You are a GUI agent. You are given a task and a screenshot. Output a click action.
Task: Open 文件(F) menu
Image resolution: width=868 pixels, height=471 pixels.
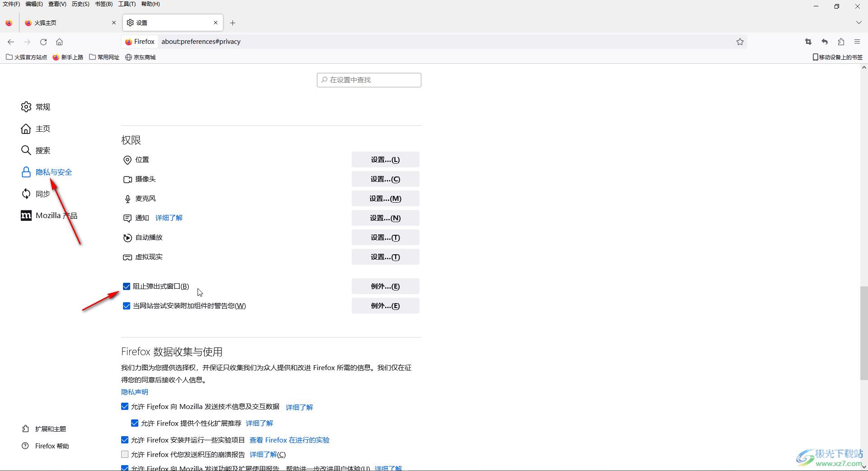[11, 4]
